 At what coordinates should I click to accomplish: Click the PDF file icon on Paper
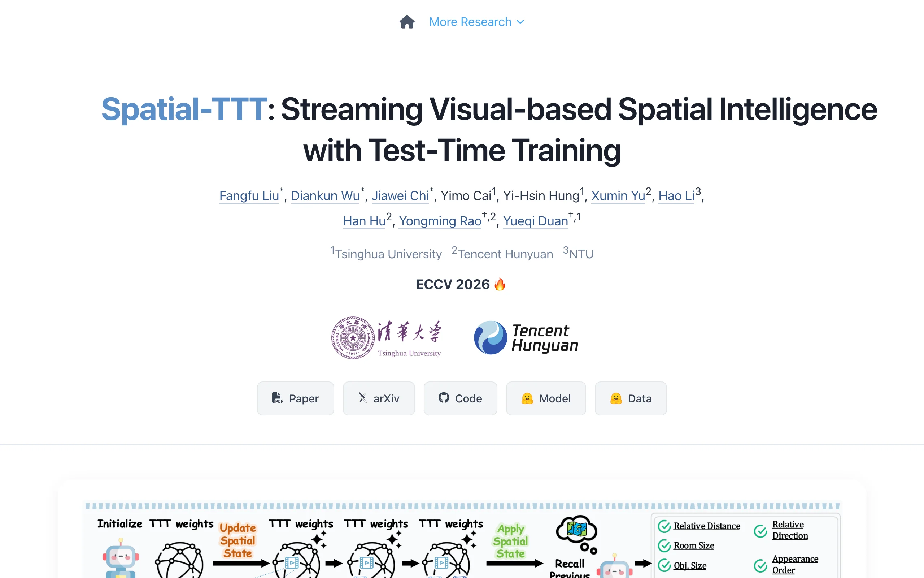pos(277,398)
